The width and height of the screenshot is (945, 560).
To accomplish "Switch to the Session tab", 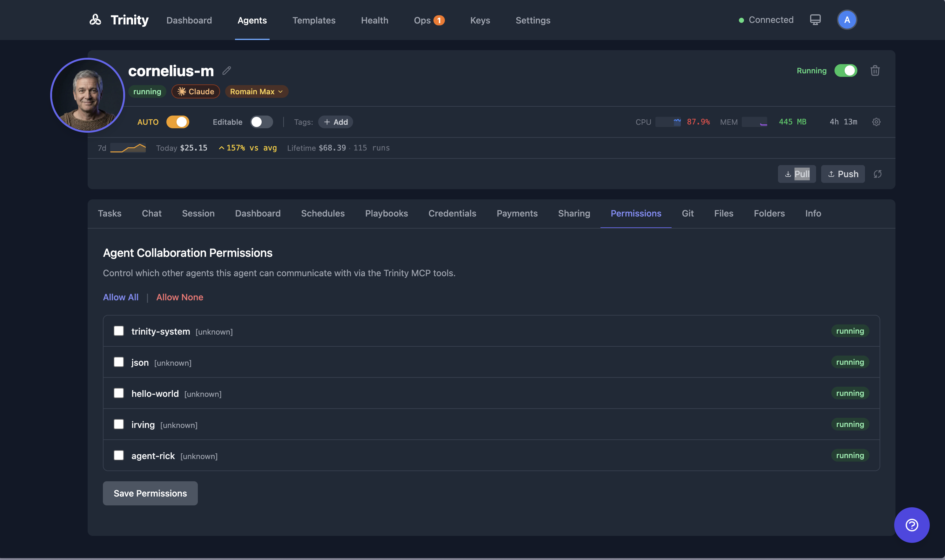I will click(x=198, y=213).
